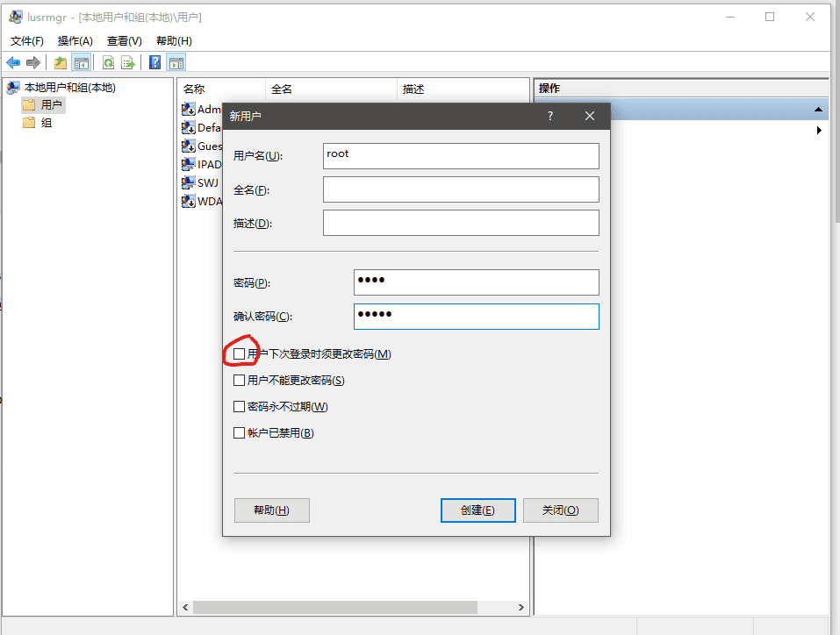840x635 pixels.
Task: Click the back arrow toolbar icon
Action: [x=13, y=62]
